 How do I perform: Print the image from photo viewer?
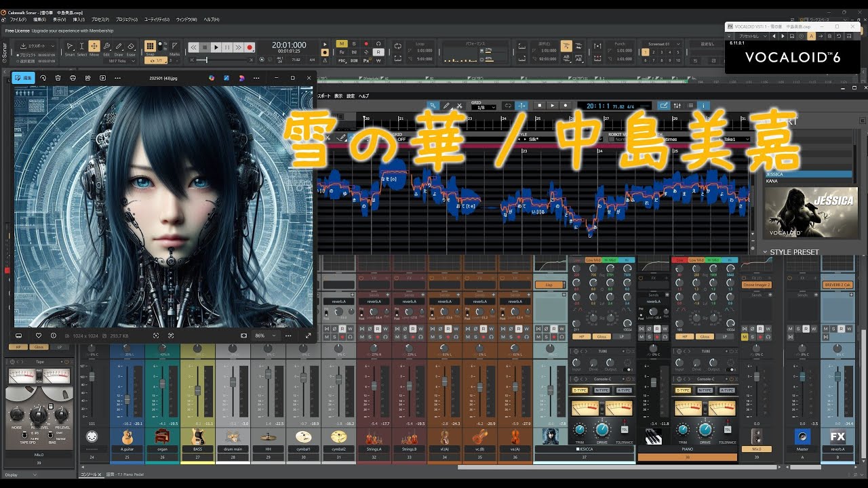click(x=73, y=78)
